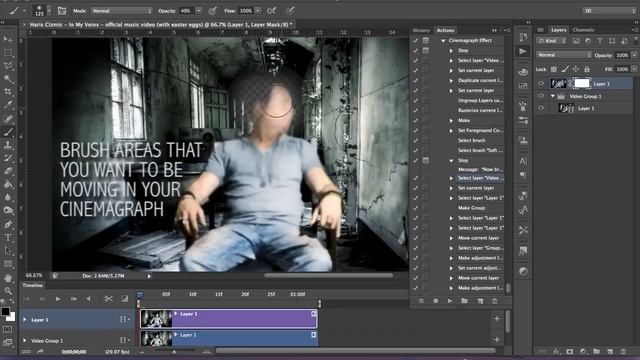
Task: Click the foreground color swatch
Action: point(5,311)
